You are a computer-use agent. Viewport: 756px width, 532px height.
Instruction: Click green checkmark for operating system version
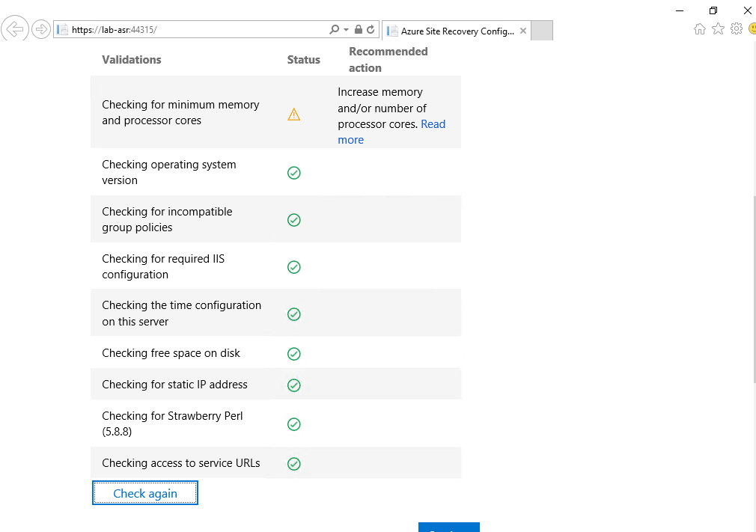point(294,173)
